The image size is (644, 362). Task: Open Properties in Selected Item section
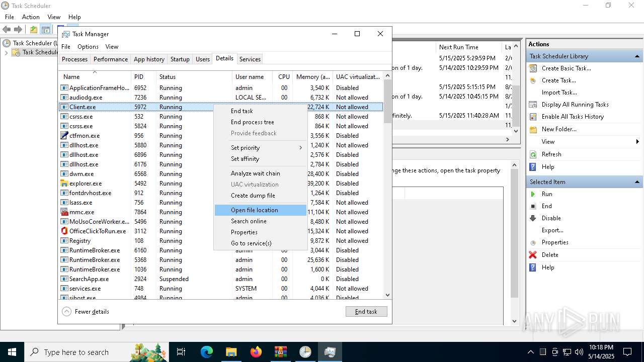tap(555, 242)
